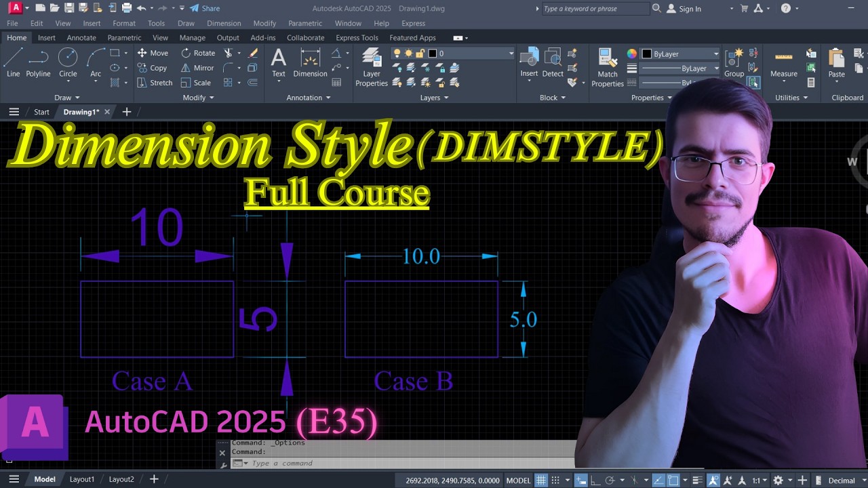Select the Polyline tool

[x=38, y=63]
